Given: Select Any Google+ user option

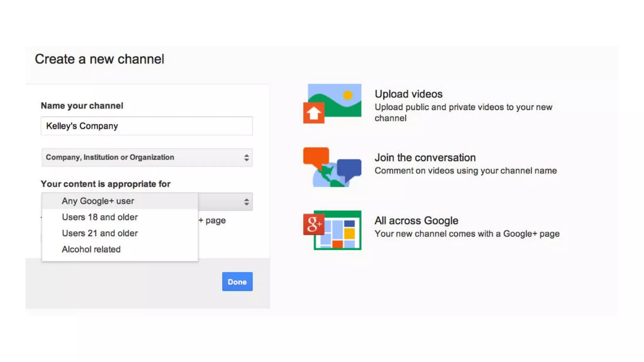Looking at the screenshot, I should pos(98,201).
